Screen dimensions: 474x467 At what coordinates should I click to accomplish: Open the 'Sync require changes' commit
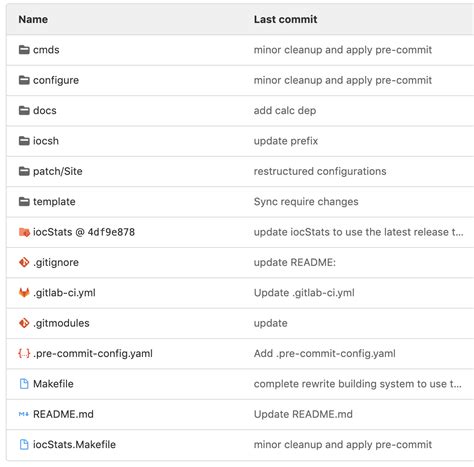tap(306, 202)
